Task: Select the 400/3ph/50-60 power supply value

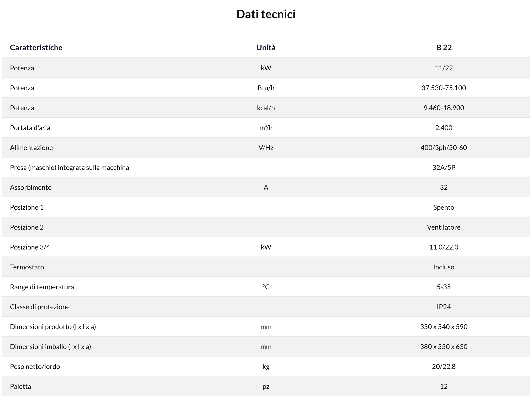Action: click(444, 148)
